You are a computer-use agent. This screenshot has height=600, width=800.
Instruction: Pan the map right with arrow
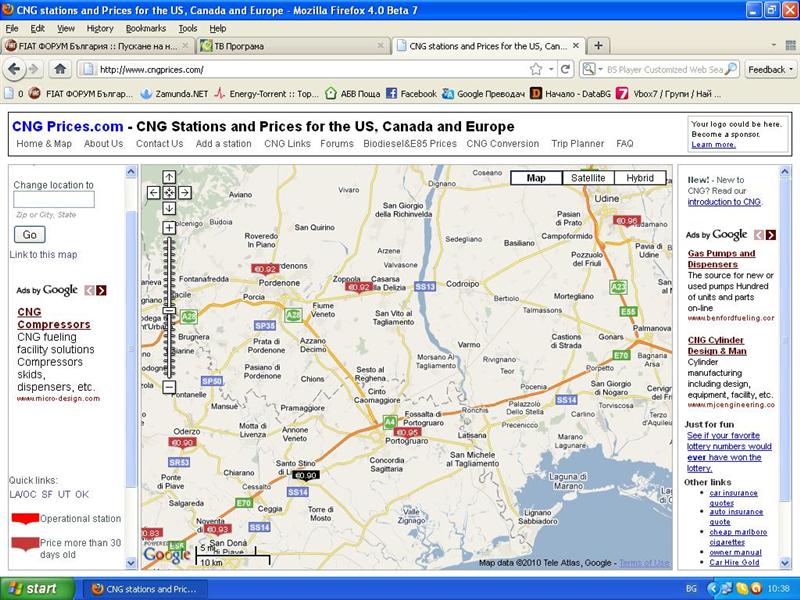(x=184, y=192)
